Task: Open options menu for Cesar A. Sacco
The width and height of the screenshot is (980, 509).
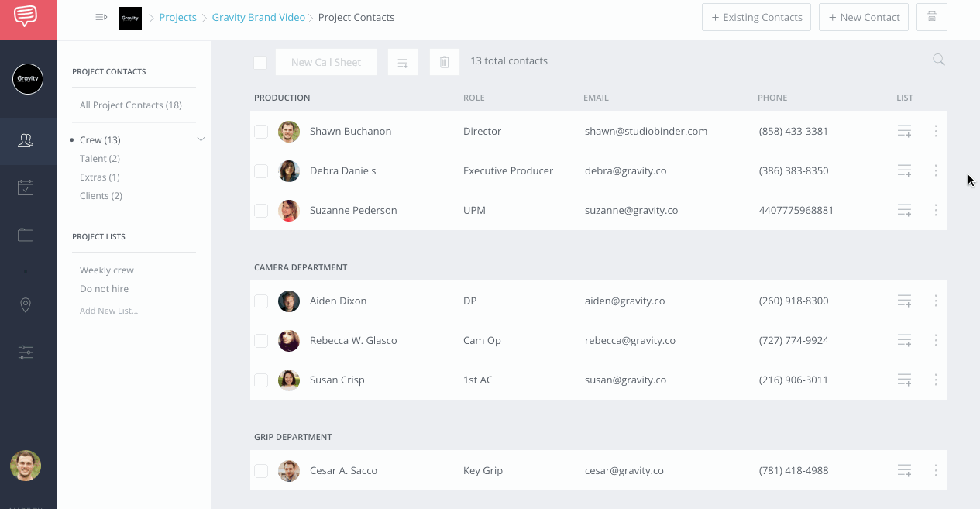Action: pyautogui.click(x=936, y=470)
